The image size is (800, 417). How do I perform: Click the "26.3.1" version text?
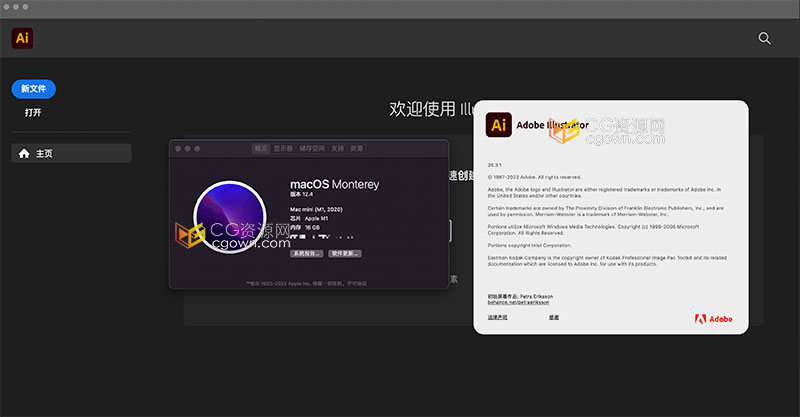tap(494, 165)
